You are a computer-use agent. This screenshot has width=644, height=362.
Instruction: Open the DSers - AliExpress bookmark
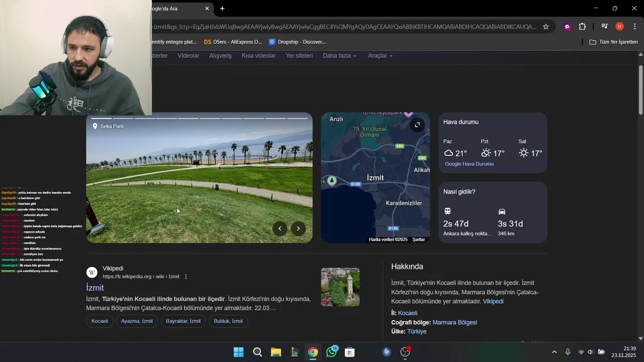(x=233, y=42)
